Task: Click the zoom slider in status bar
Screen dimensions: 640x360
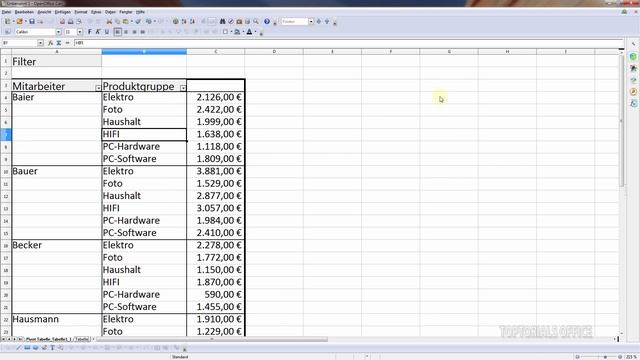Action: pos(599,357)
